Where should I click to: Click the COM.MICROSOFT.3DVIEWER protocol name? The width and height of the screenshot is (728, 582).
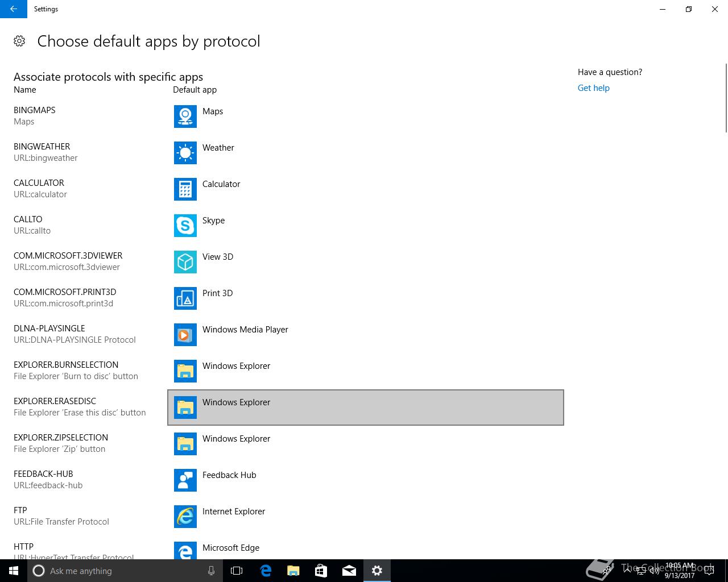pyautogui.click(x=68, y=256)
